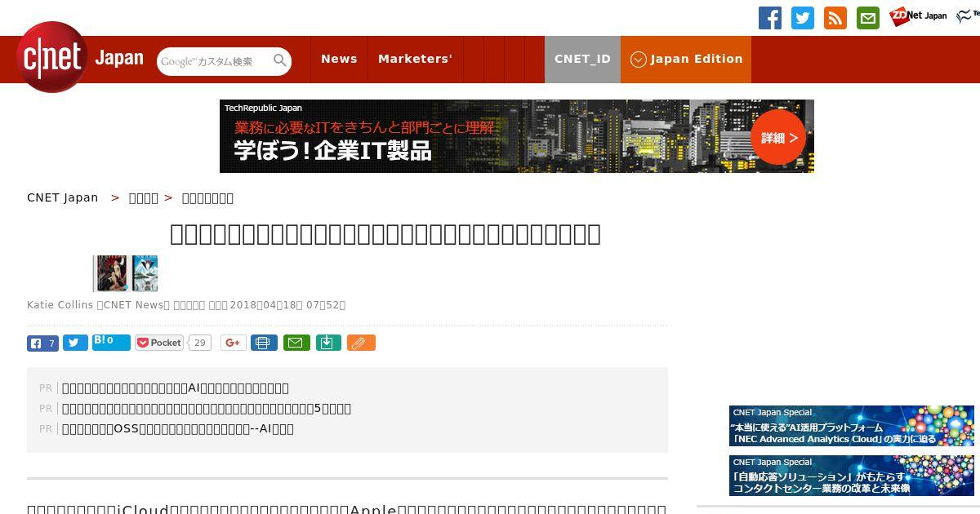980x514 pixels.
Task: Go to CNET Japan breadcrumb link
Action: click(62, 197)
